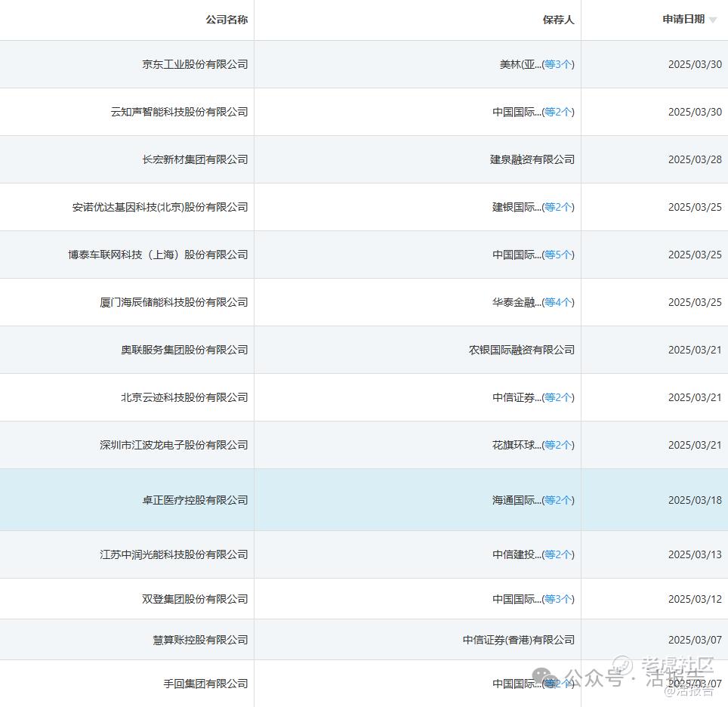Click the 保荐人 column header
The width and height of the screenshot is (728, 707).
(559, 20)
